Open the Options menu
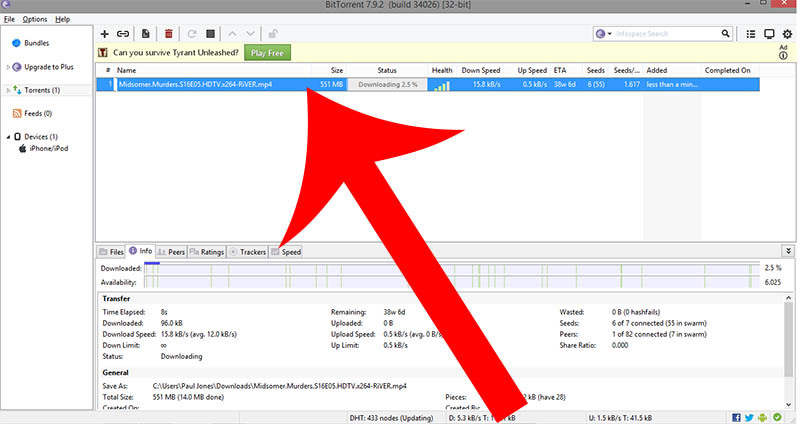 [35, 19]
